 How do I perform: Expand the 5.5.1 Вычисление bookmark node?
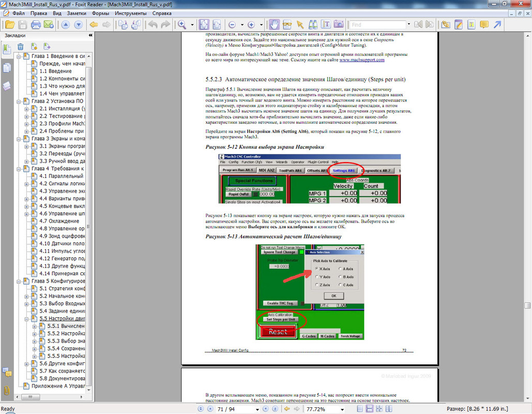[35, 327]
